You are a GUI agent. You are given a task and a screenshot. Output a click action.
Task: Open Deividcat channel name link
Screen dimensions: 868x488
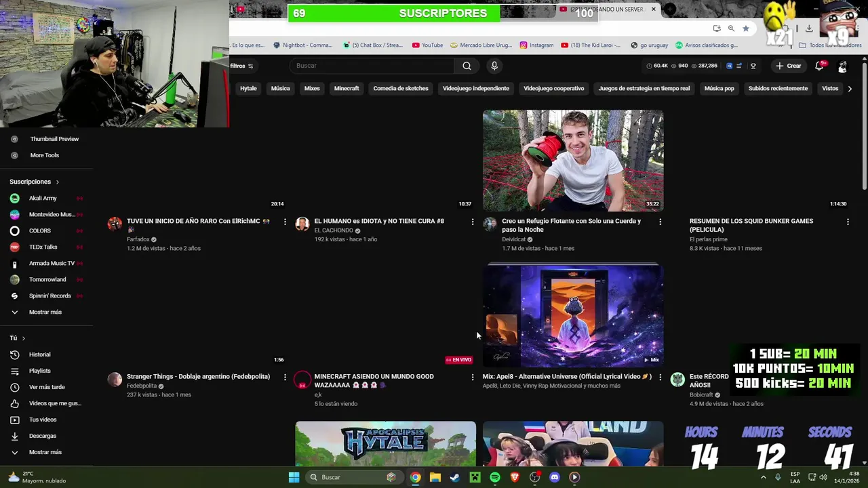[513, 239]
